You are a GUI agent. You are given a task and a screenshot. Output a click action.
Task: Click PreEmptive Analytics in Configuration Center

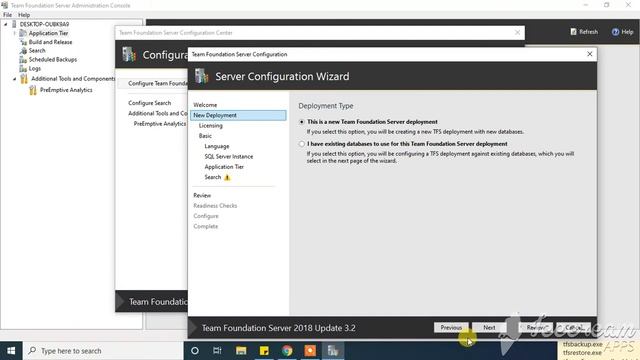[160, 124]
